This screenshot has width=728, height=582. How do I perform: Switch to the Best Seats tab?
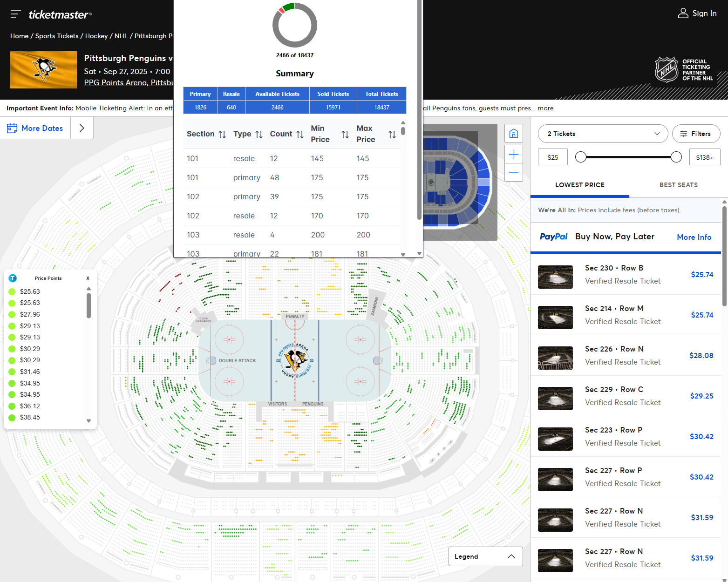click(x=679, y=185)
